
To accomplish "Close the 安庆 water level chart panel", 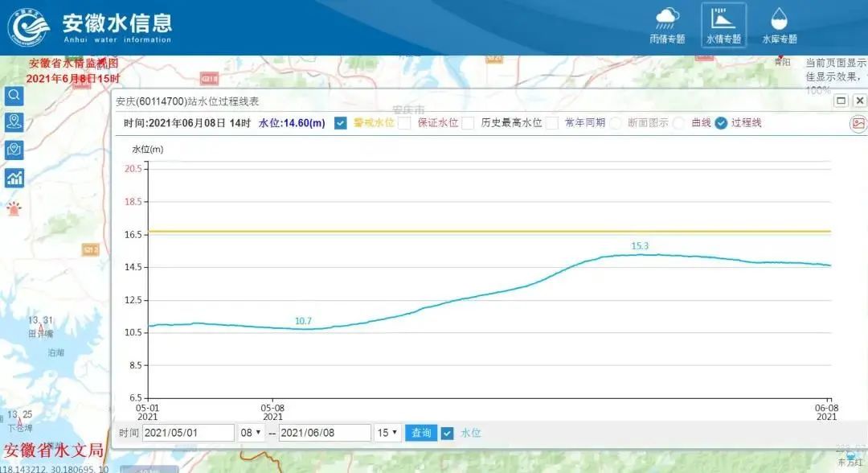I will click(859, 101).
